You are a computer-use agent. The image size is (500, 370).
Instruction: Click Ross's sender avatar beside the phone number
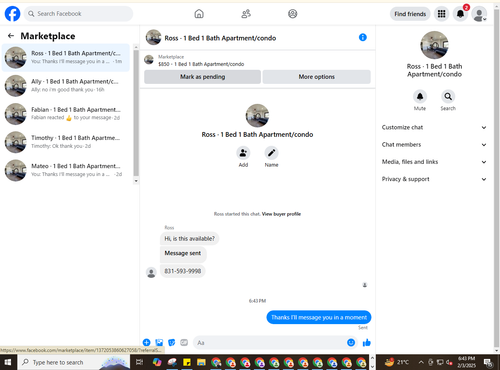(x=151, y=272)
